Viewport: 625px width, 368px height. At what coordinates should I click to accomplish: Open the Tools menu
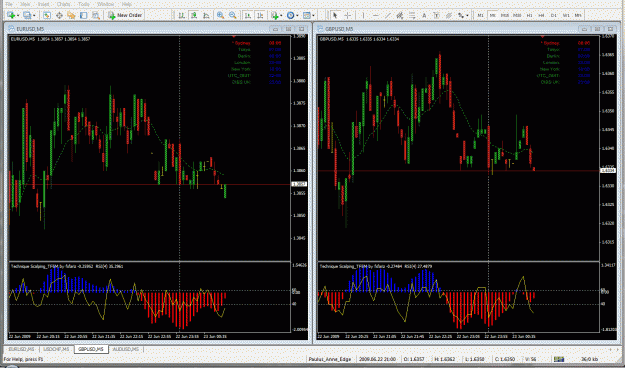tap(84, 4)
